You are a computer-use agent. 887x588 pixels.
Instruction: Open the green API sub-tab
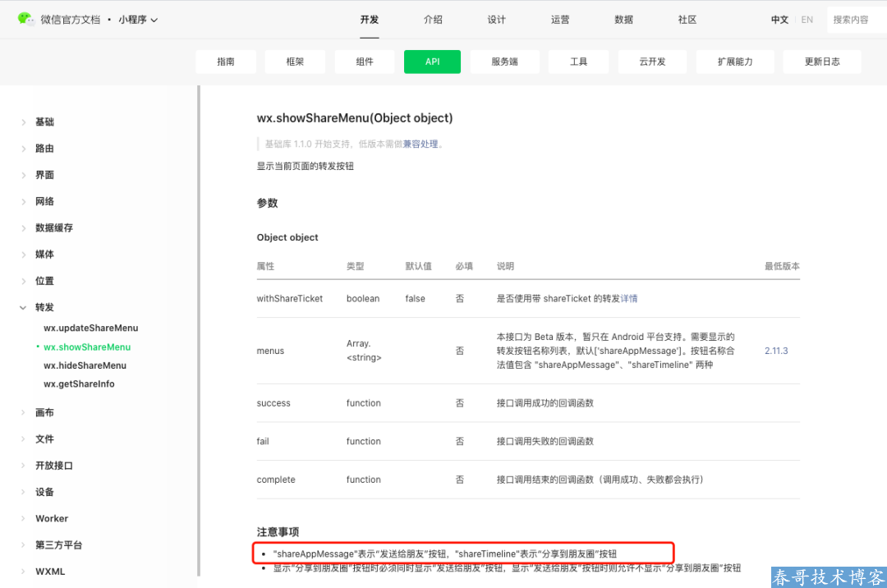[x=432, y=62]
